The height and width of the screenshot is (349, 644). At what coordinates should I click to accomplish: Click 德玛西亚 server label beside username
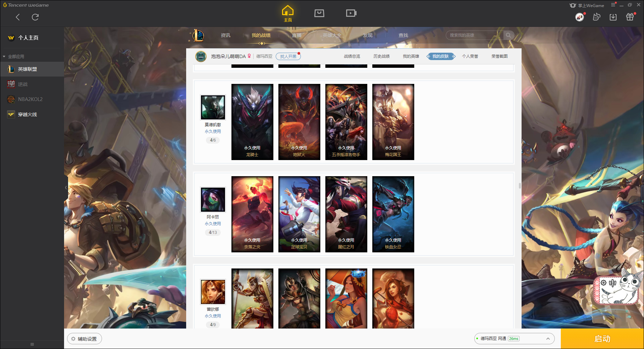[264, 56]
